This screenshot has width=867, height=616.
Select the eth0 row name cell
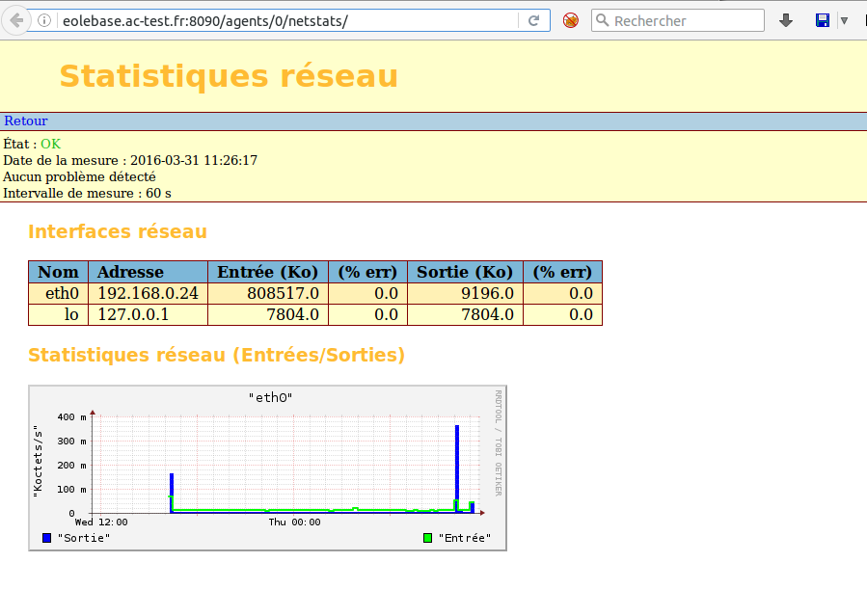pos(59,293)
